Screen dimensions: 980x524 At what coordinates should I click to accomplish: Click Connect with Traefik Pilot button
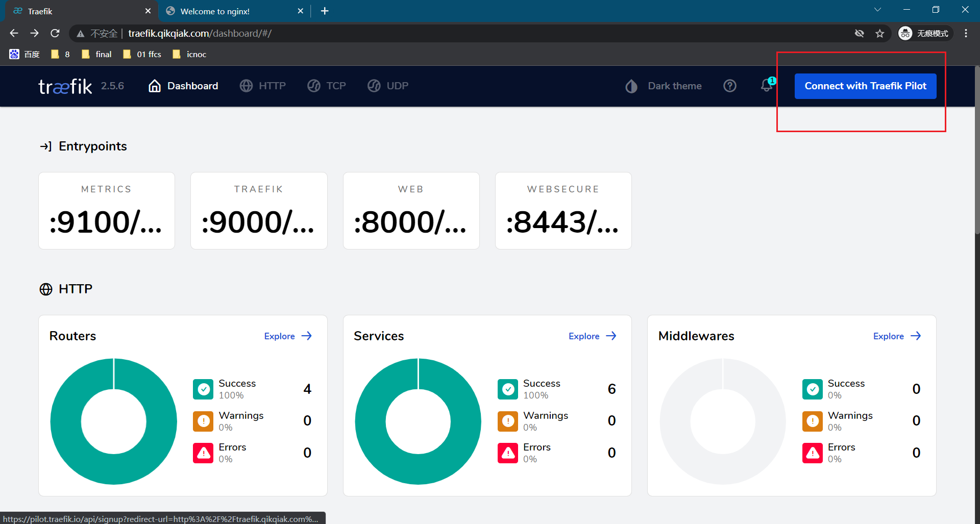coord(865,86)
